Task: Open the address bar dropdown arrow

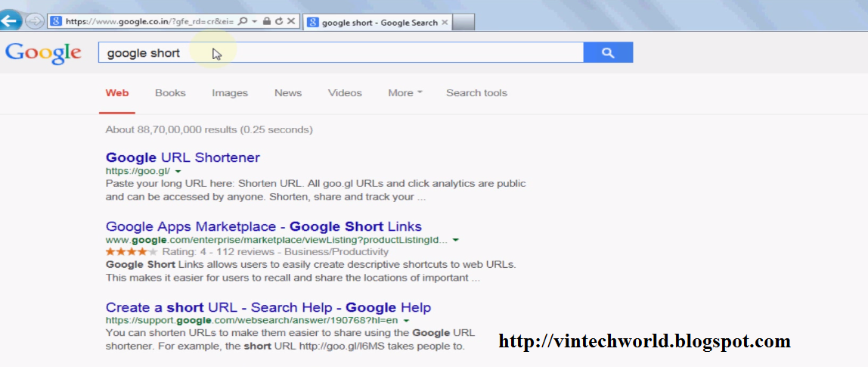Action: [254, 22]
